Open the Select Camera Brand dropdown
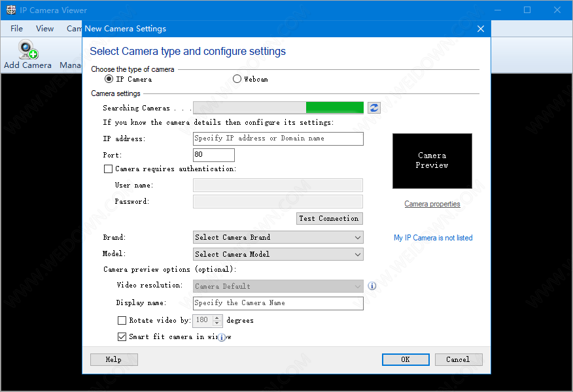Screen dimensions: 573x392 click(278, 237)
